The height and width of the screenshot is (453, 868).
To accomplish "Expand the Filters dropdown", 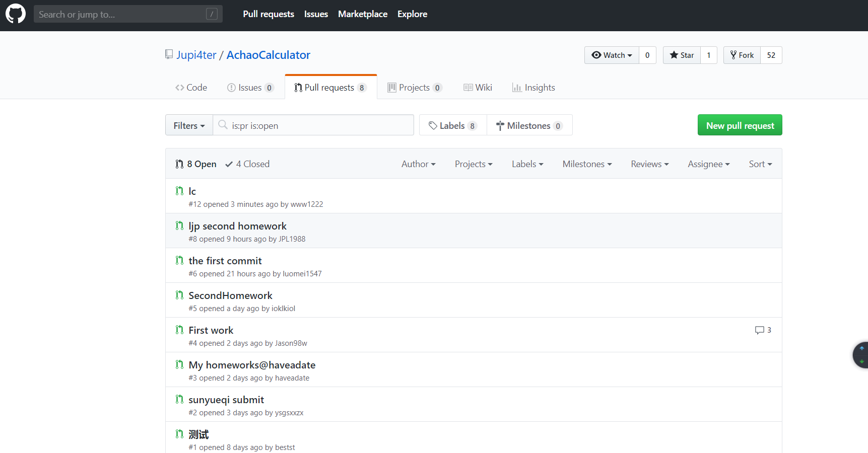I will click(189, 125).
